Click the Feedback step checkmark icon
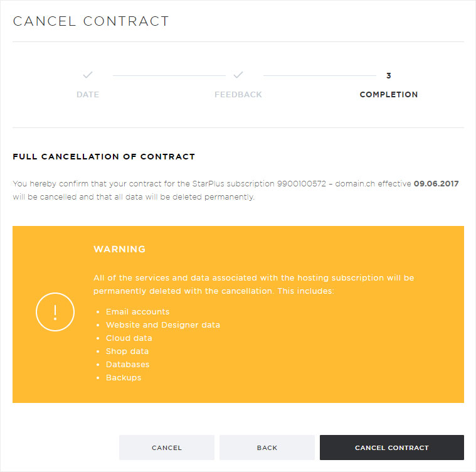The width and height of the screenshot is (476, 472). pos(238,75)
